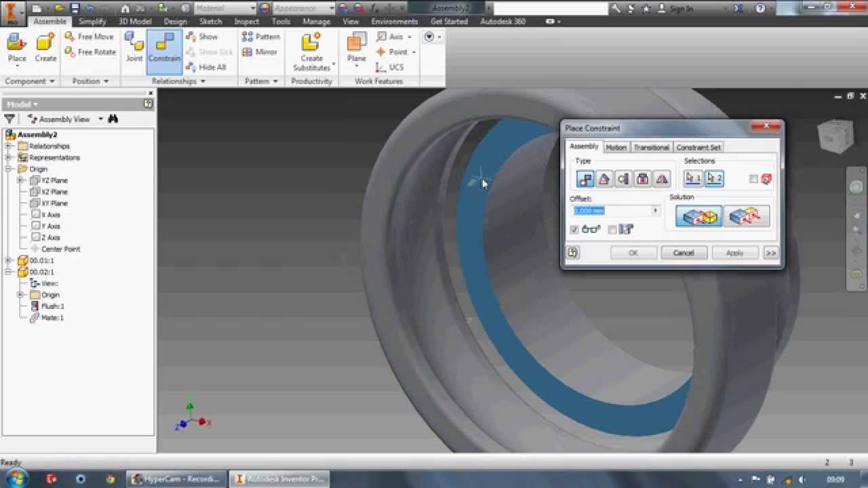The height and width of the screenshot is (488, 868).
Task: Open the Inspect ribbon tab
Action: [247, 22]
